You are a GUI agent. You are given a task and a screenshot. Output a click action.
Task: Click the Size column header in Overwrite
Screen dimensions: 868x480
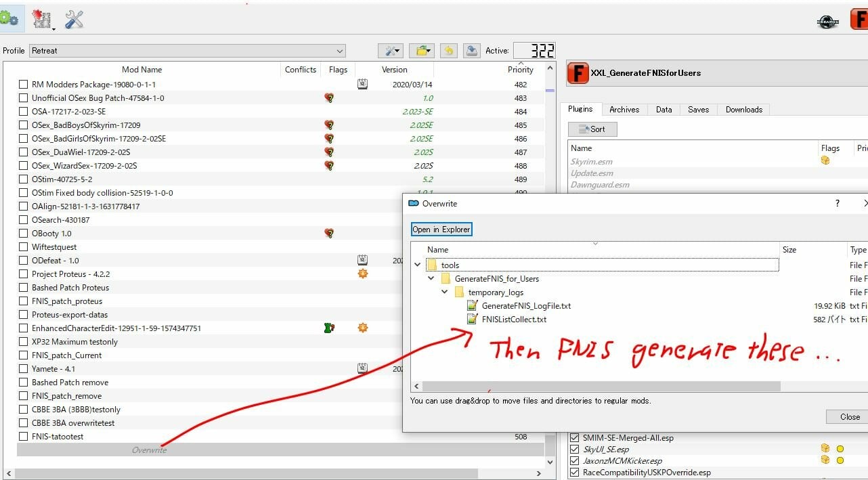tap(789, 250)
